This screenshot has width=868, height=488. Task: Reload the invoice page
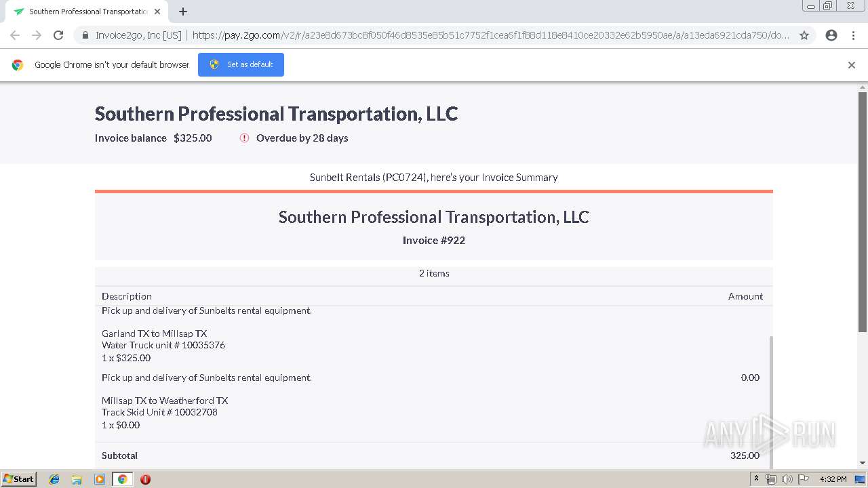[x=58, y=35]
